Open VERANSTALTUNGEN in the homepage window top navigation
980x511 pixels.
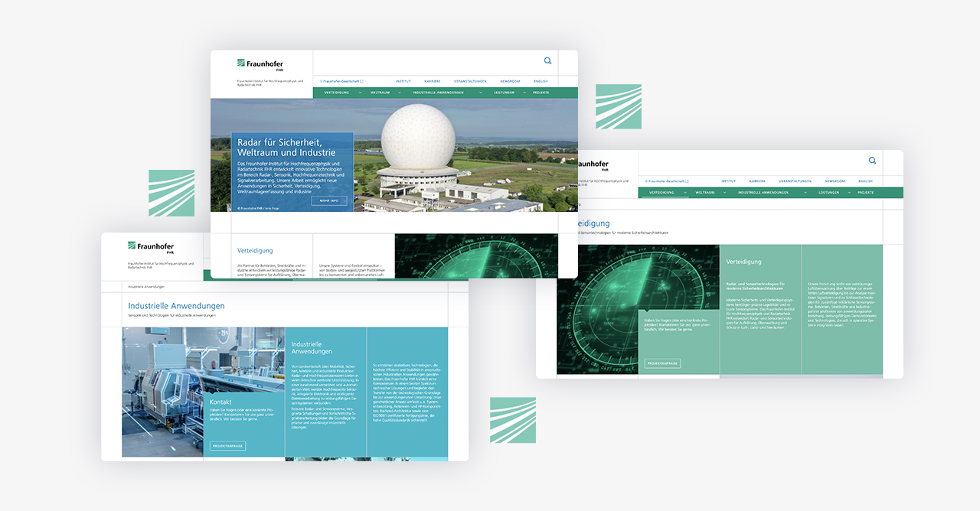(x=470, y=81)
